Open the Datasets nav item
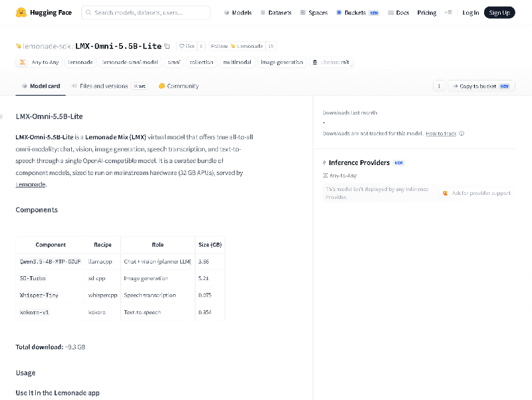This screenshot has width=532, height=400. [276, 13]
